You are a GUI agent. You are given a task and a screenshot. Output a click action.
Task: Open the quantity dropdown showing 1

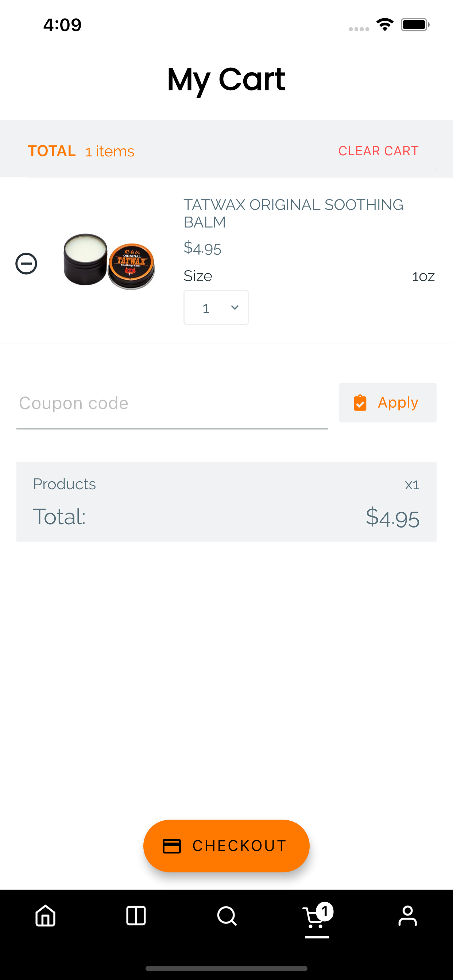pyautogui.click(x=216, y=307)
